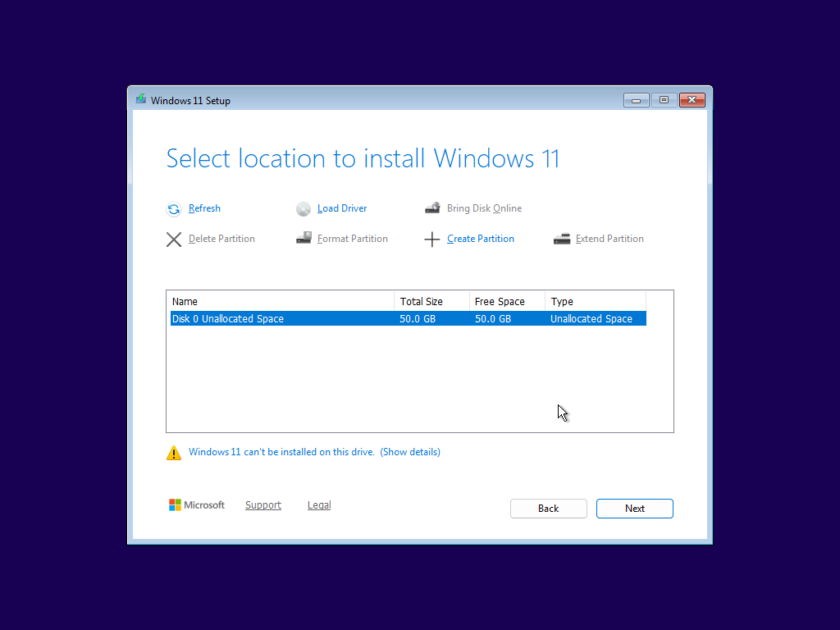The height and width of the screenshot is (630, 840).
Task: Open the Support link
Action: (263, 505)
